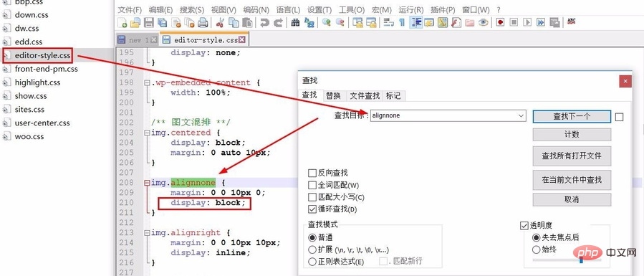This screenshot has width=644, height=276.
Task: Click the Copy toolbar icon
Action: [234, 23]
